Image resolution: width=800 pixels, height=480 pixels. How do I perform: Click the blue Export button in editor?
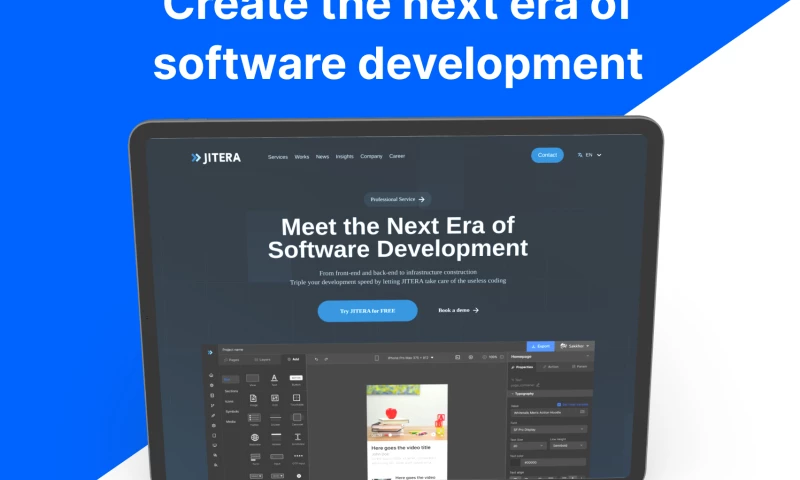click(540, 346)
